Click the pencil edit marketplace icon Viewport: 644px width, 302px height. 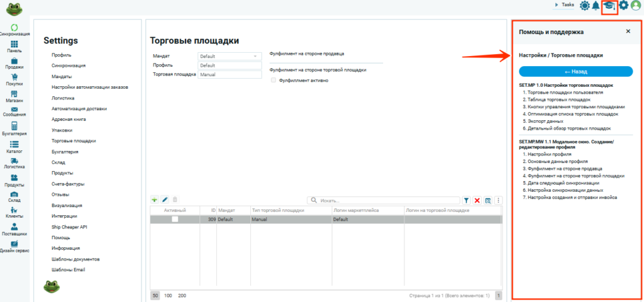tap(165, 200)
